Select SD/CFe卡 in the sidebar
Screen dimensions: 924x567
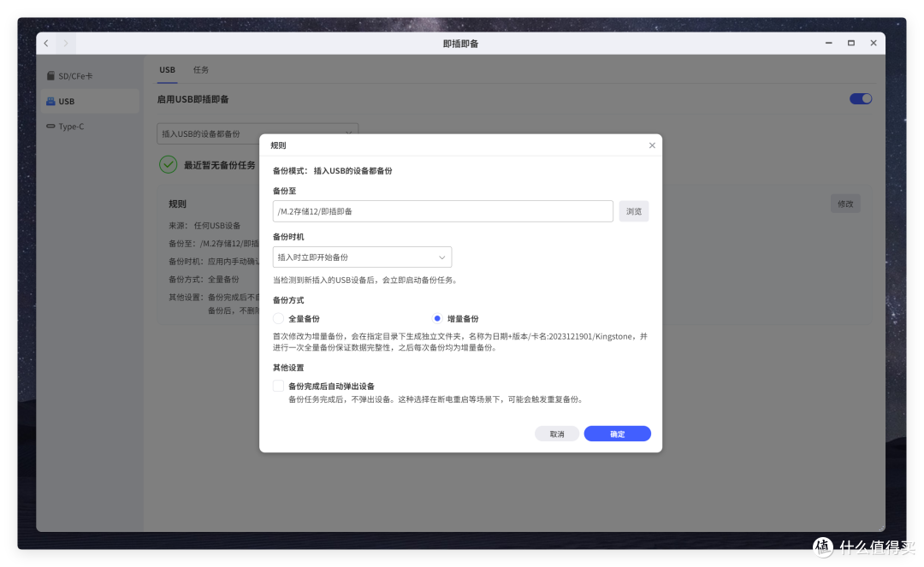coord(88,76)
